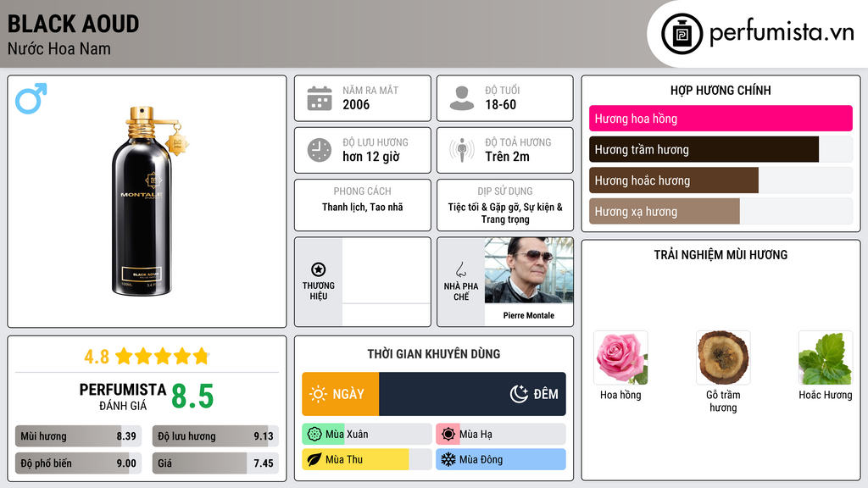Click the person silhouette icon for Độ tuổi

(x=462, y=98)
